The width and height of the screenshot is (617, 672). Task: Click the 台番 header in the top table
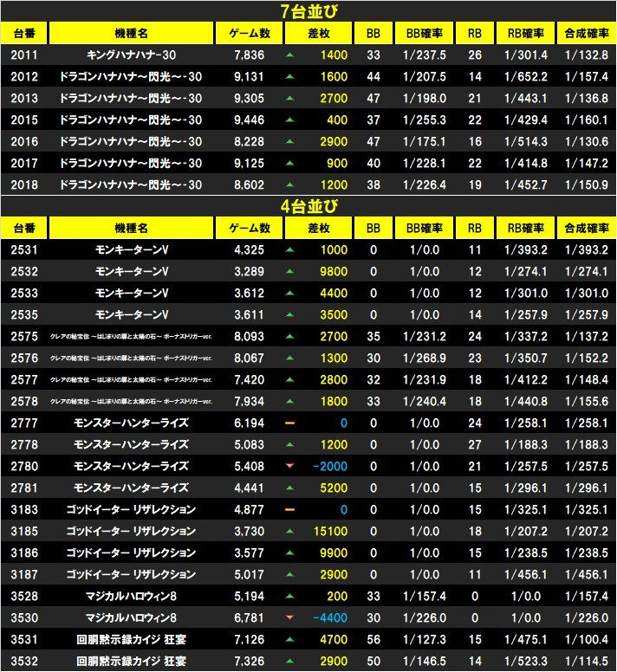click(x=24, y=34)
